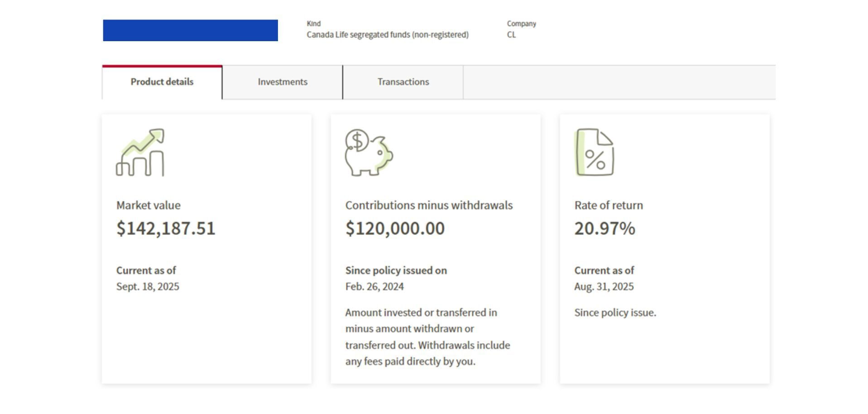Click the market value growth chart icon
The image size is (868, 414).
click(x=140, y=152)
